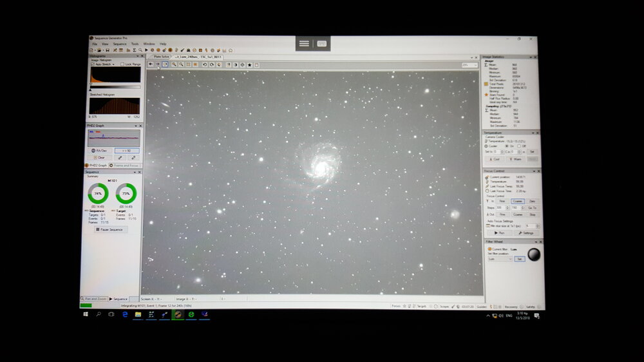
Task: Click the rotate counterclockwise icon
Action: [205, 64]
